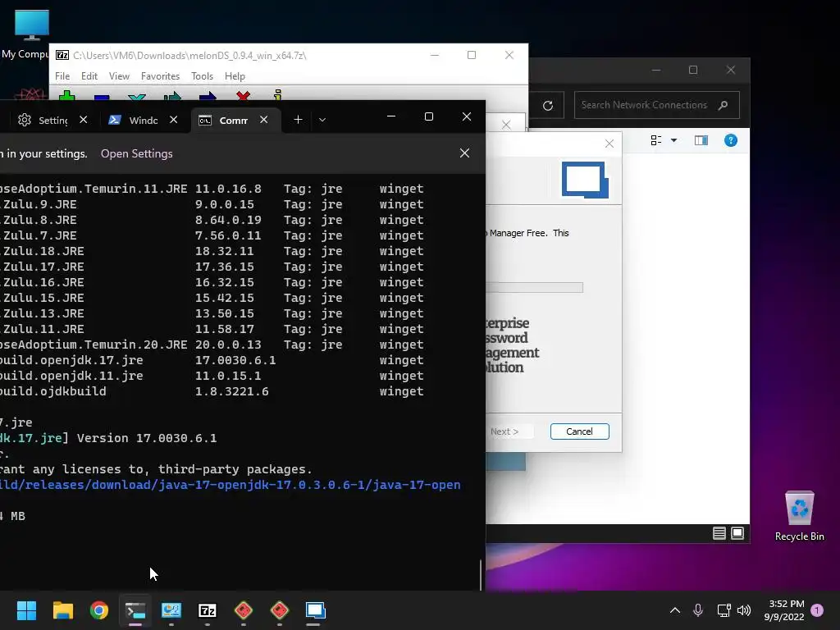The height and width of the screenshot is (630, 840).
Task: Open the Windows Start menu
Action: click(x=26, y=610)
